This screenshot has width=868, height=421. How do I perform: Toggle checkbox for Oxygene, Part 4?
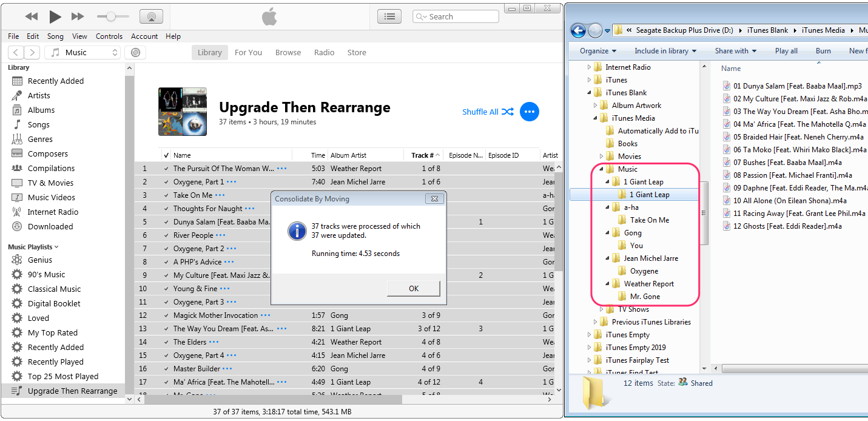(x=166, y=355)
